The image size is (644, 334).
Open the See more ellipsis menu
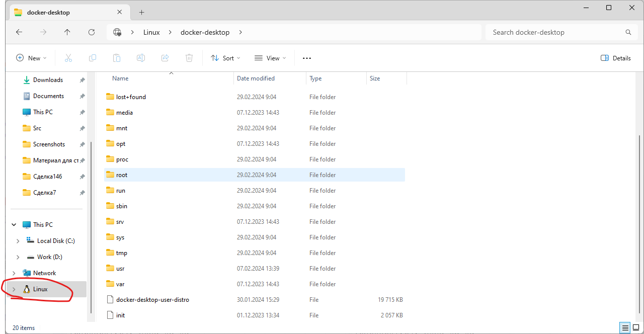pyautogui.click(x=307, y=58)
